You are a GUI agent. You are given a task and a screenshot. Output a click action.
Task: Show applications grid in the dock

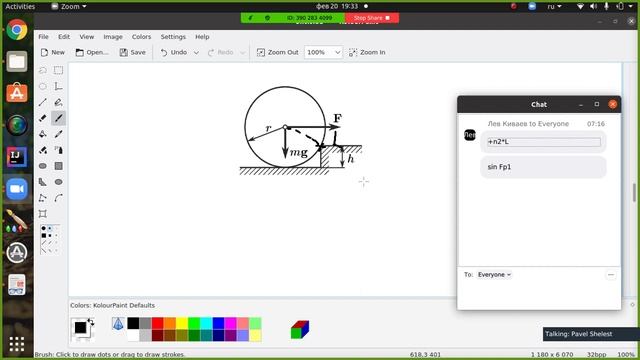tap(17, 344)
